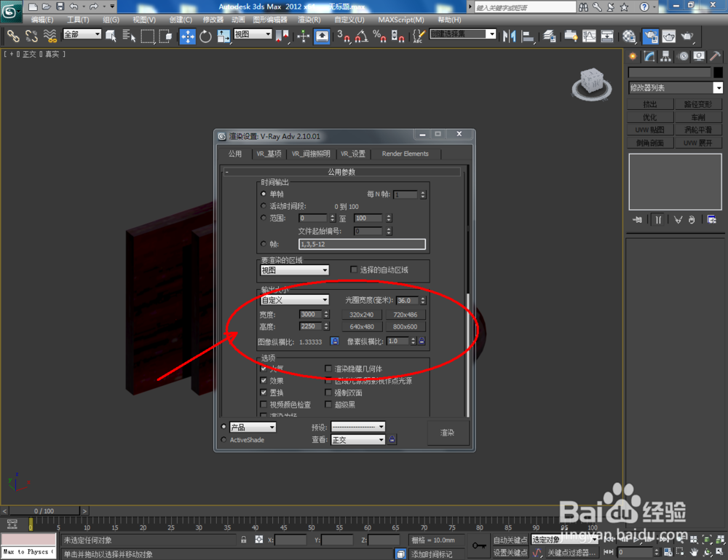Open the 创建选择集 dropdown
The image size is (728, 560).
[463, 34]
